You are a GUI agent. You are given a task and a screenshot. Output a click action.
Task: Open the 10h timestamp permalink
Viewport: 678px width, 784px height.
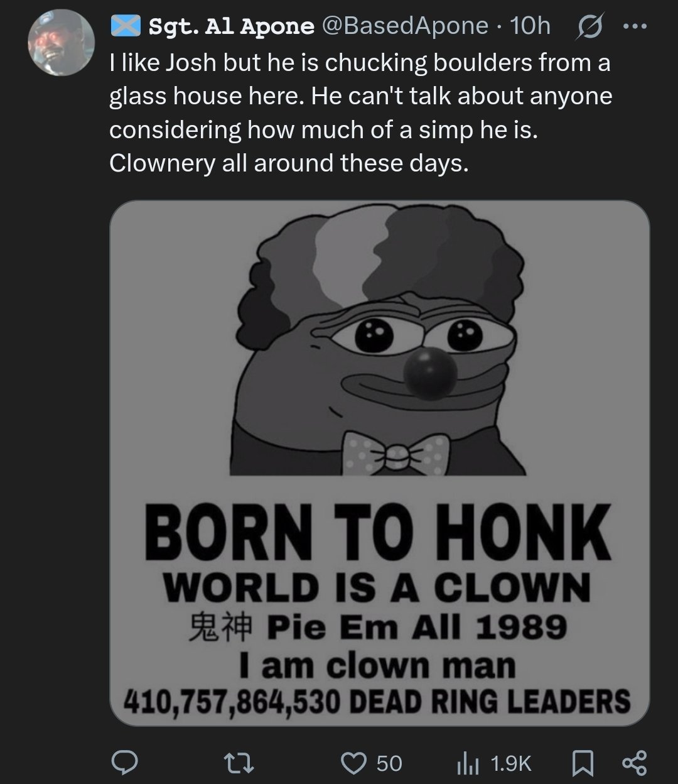click(530, 26)
